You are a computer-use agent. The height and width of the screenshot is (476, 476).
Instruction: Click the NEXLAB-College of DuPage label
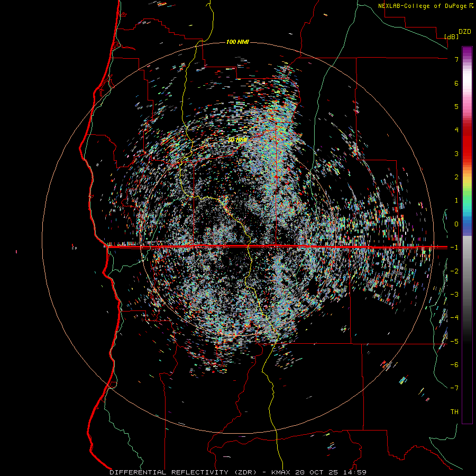[x=425, y=6]
